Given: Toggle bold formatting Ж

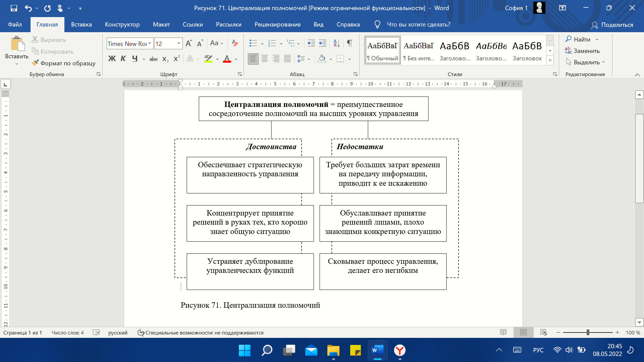Looking at the screenshot, I should pyautogui.click(x=112, y=59).
